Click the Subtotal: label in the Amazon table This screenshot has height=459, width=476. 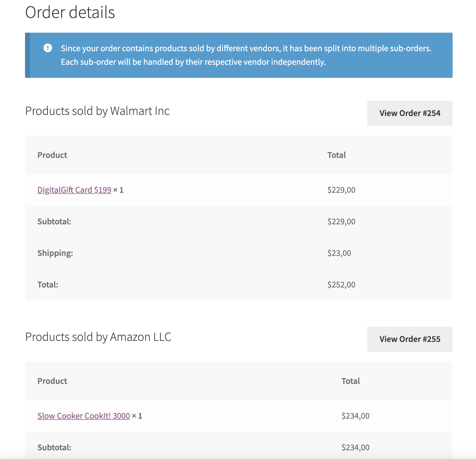[x=54, y=448]
